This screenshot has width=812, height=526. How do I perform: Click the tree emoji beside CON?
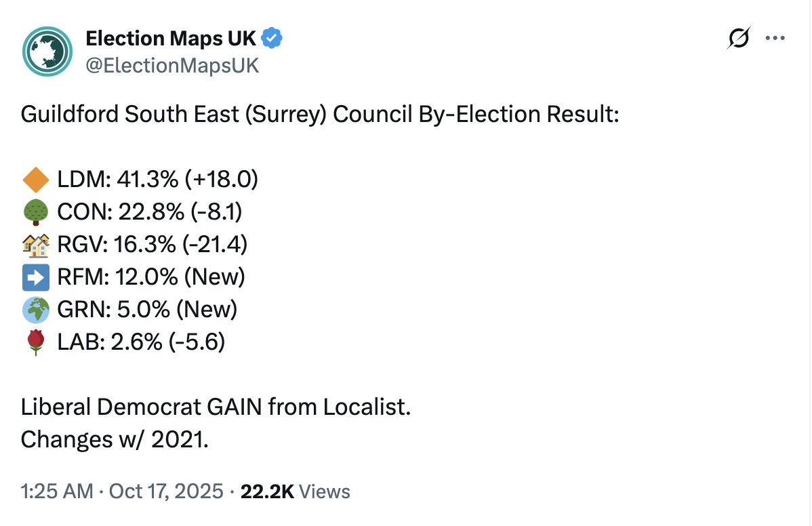[x=35, y=212]
